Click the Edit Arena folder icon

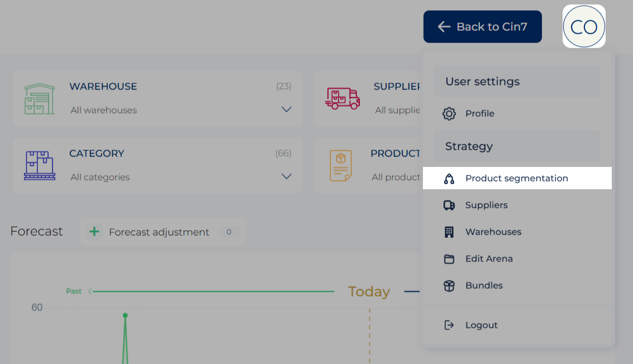pyautogui.click(x=449, y=259)
